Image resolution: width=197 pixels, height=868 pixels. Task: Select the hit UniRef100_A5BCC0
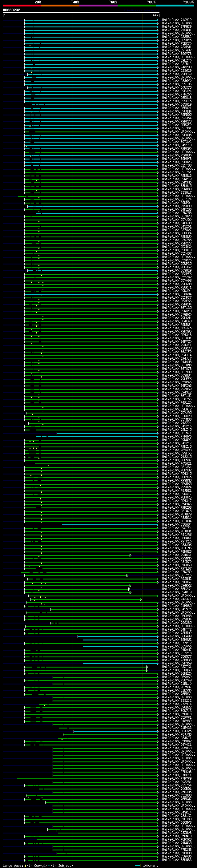pos(177,43)
